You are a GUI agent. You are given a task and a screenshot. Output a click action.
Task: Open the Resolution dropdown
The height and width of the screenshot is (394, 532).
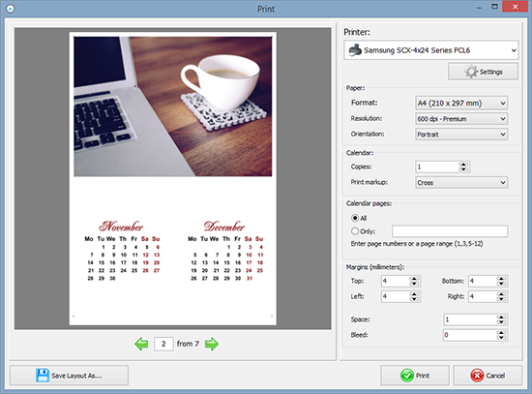click(461, 119)
